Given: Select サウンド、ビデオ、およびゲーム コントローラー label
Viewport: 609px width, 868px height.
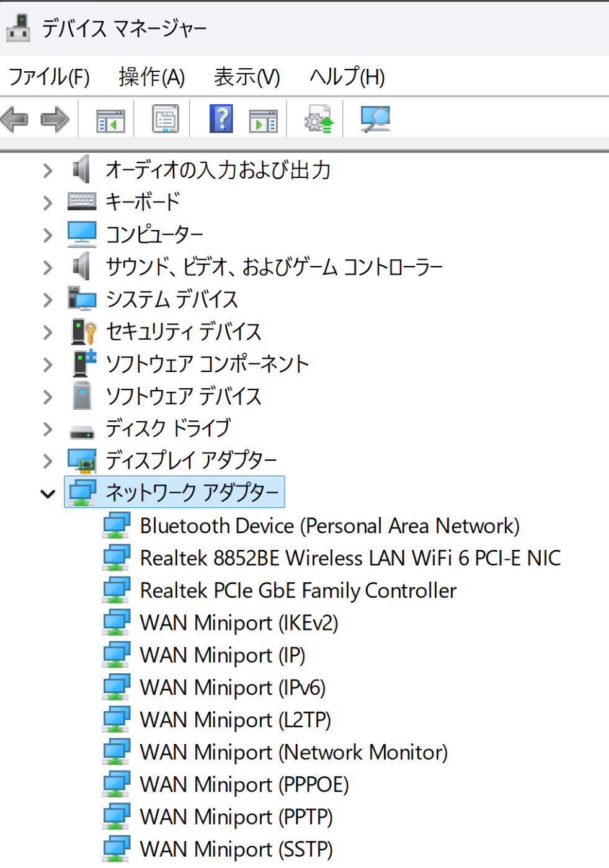Looking at the screenshot, I should [274, 267].
